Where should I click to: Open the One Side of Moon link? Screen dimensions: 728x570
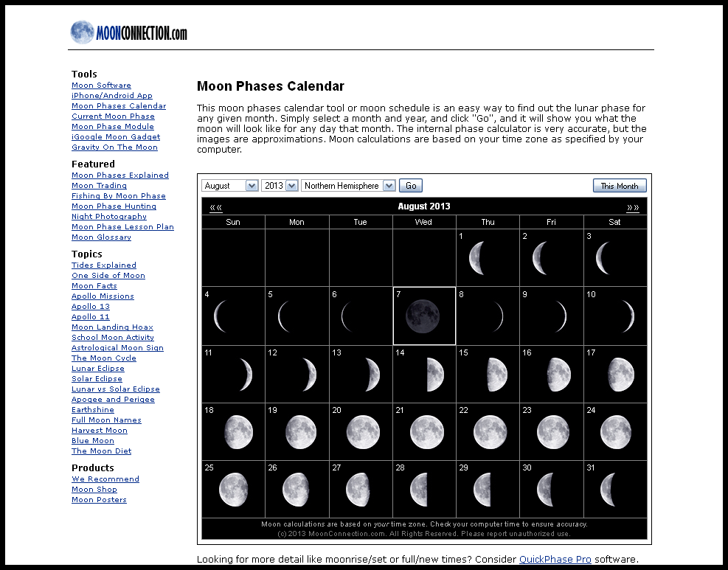tap(108, 276)
